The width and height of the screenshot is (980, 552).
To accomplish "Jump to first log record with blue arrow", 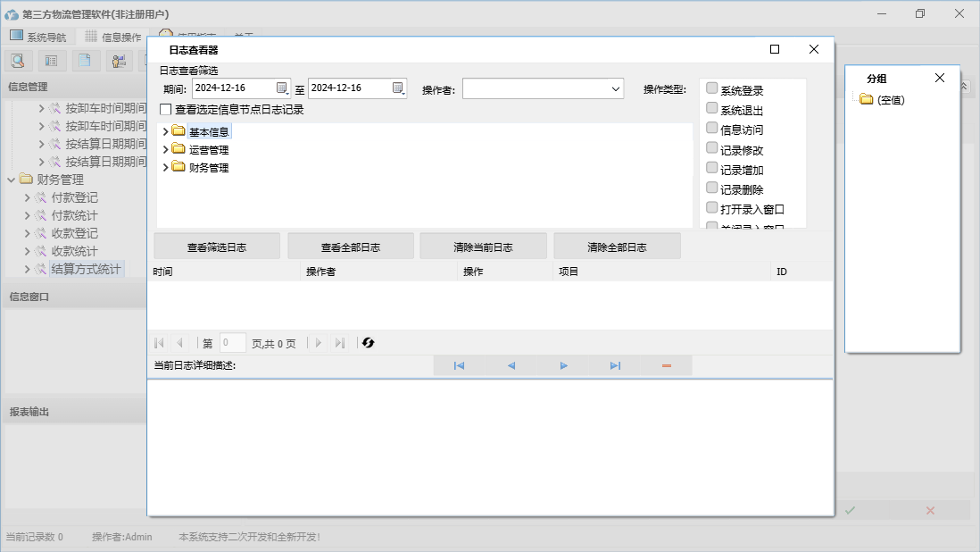I will tap(460, 365).
